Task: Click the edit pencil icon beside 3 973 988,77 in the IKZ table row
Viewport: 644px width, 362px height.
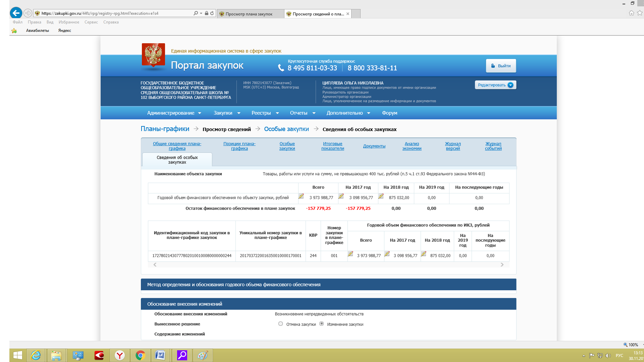Action: click(x=351, y=254)
